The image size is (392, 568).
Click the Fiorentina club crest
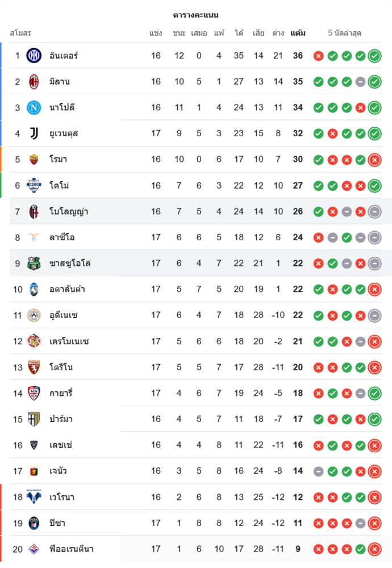[34, 549]
